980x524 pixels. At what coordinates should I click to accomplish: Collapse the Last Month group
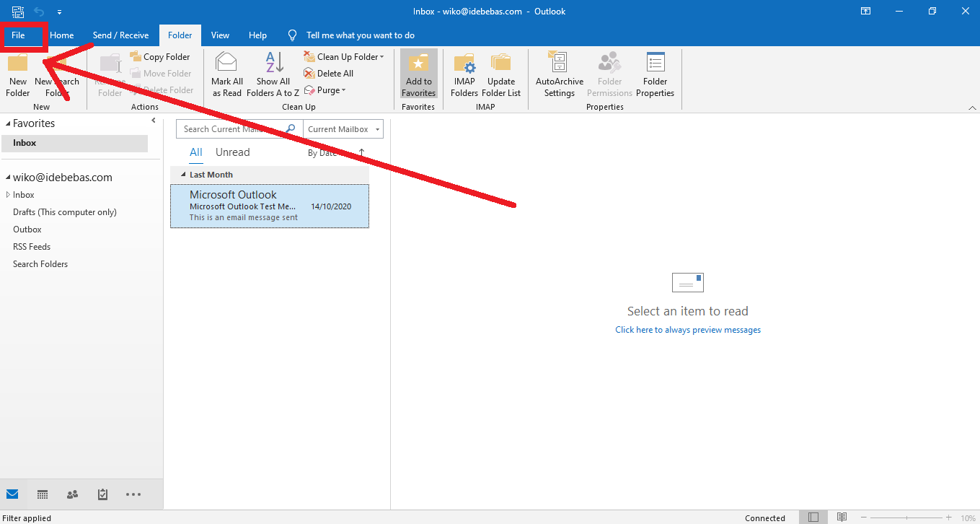(183, 175)
